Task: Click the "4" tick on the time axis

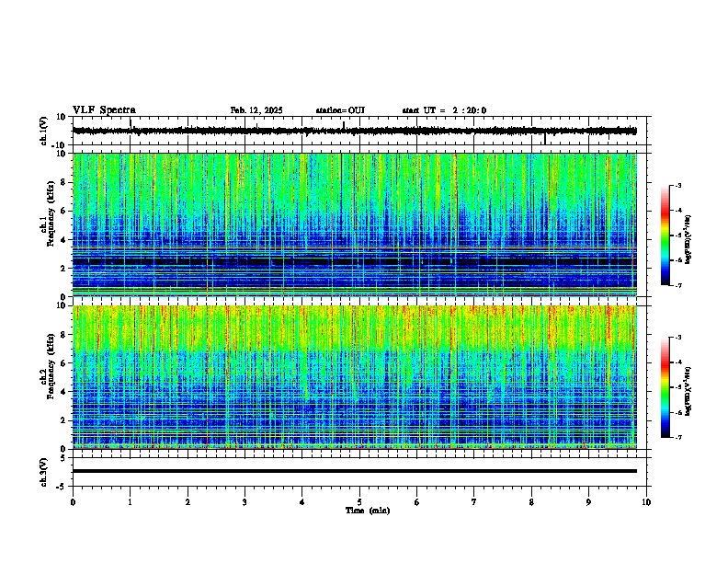Action: tap(302, 502)
